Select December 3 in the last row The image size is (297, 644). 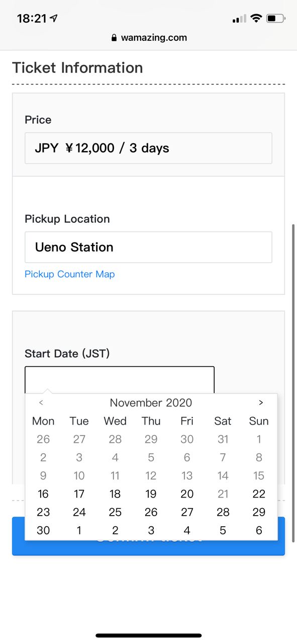151,530
